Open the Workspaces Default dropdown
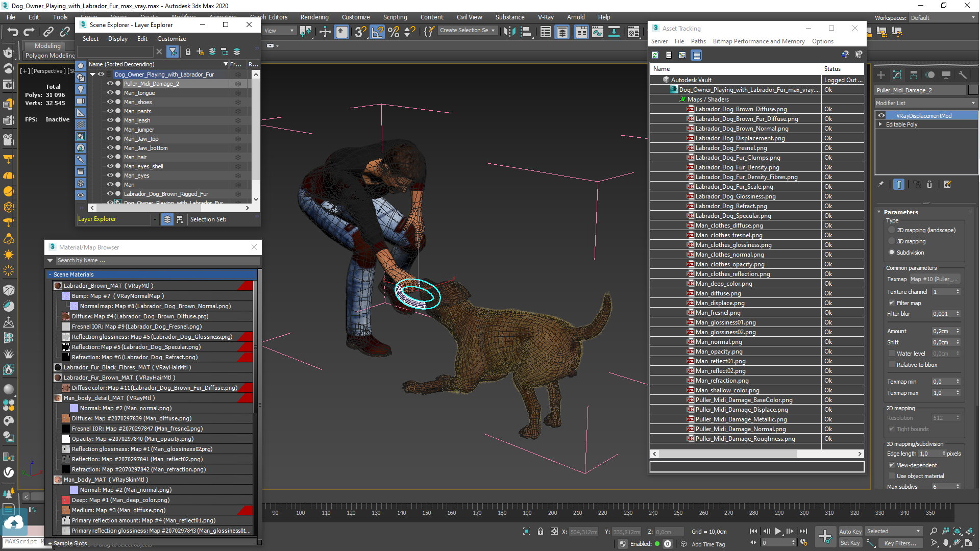The image size is (980, 551). point(943,17)
